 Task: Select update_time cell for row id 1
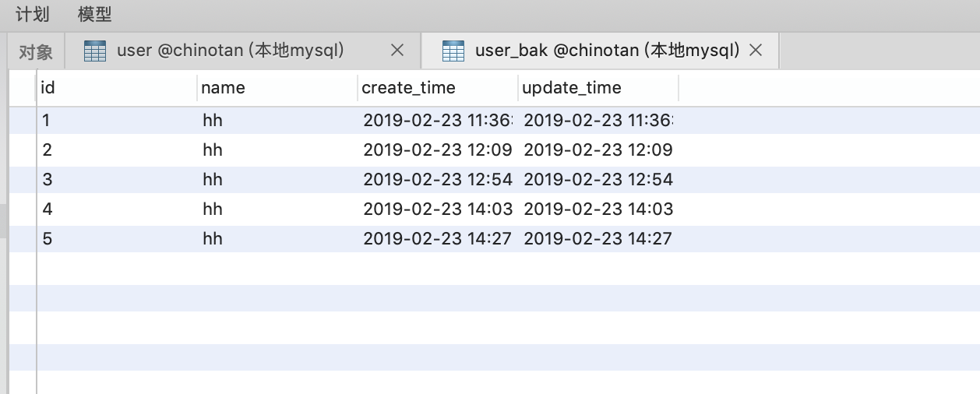pyautogui.click(x=598, y=121)
